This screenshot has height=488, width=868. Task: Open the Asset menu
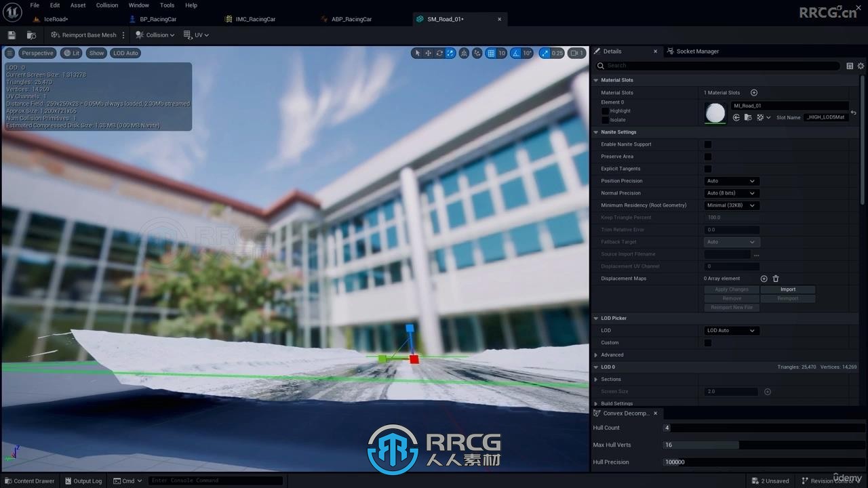78,5
